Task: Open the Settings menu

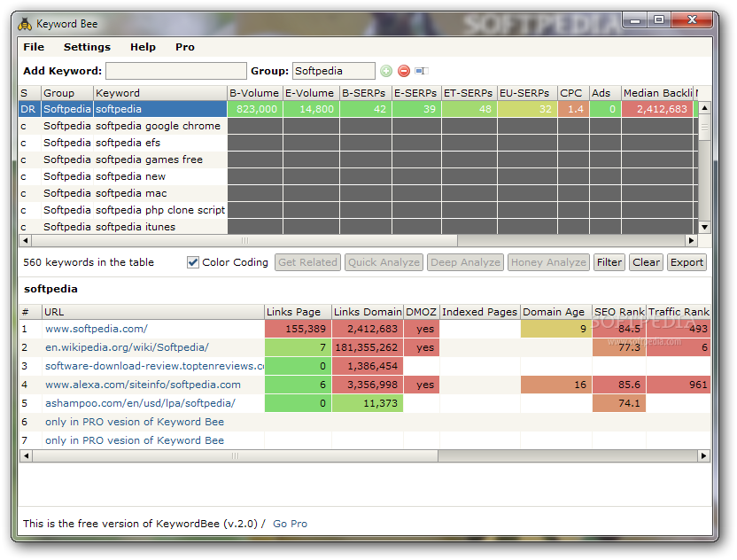Action: [87, 47]
